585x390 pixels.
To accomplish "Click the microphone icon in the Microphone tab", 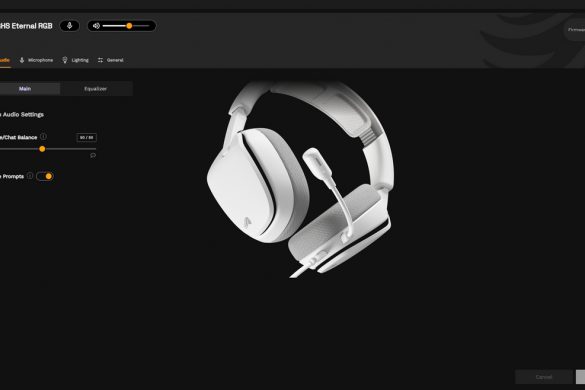I will pyautogui.click(x=22, y=60).
